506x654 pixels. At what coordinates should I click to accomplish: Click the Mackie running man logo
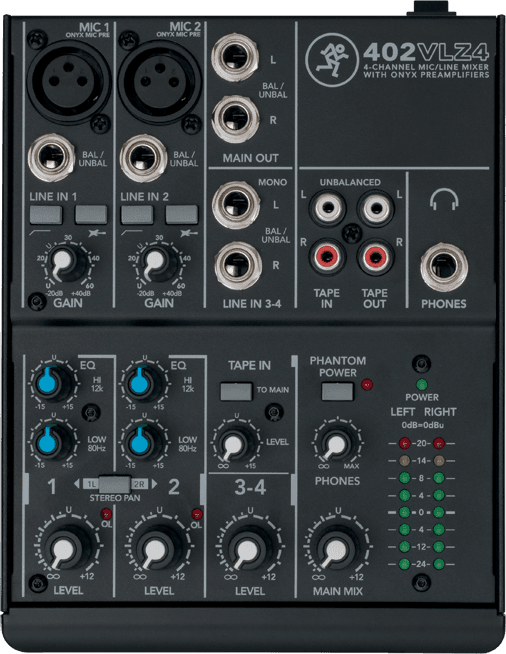pyautogui.click(x=332, y=59)
